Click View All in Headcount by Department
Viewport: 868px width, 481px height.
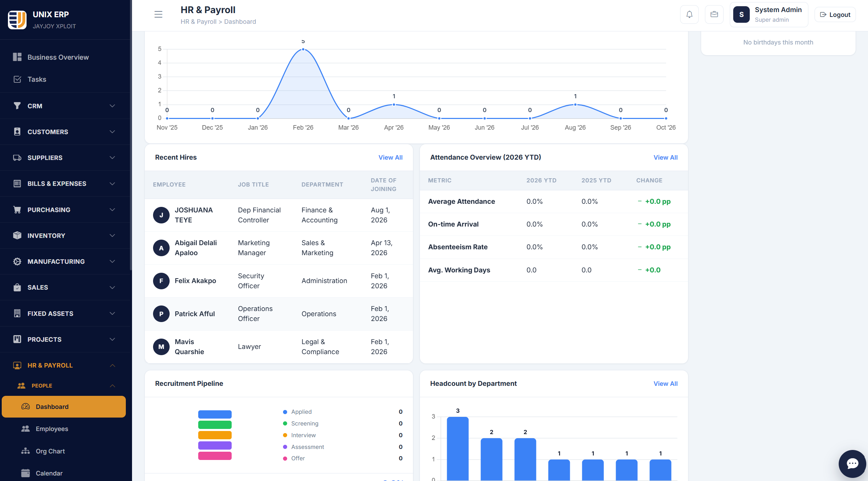pos(665,384)
